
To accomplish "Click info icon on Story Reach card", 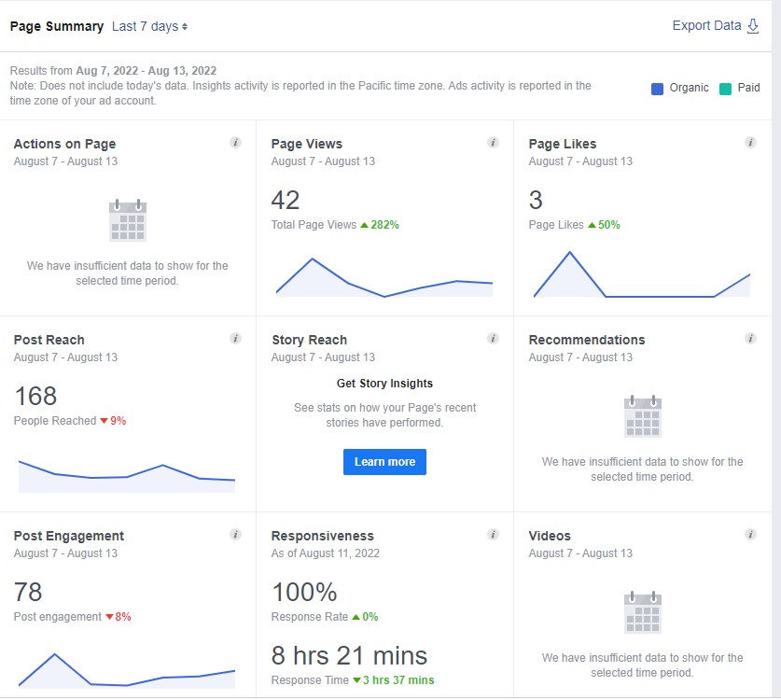I will (493, 339).
